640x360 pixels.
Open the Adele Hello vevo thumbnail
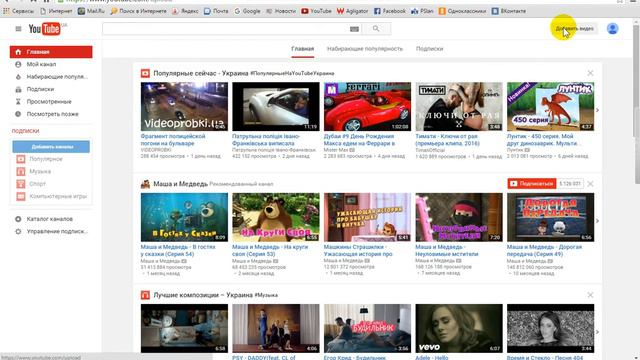click(459, 328)
